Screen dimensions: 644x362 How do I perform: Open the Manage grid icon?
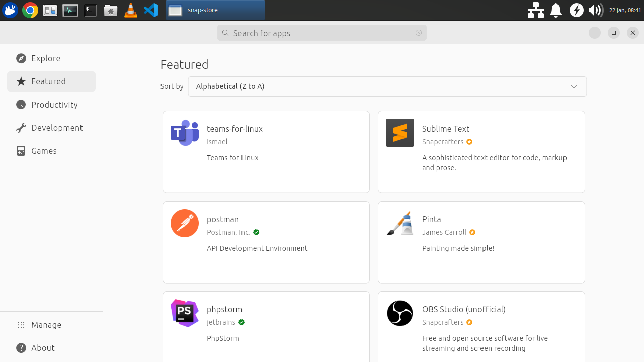[21, 325]
